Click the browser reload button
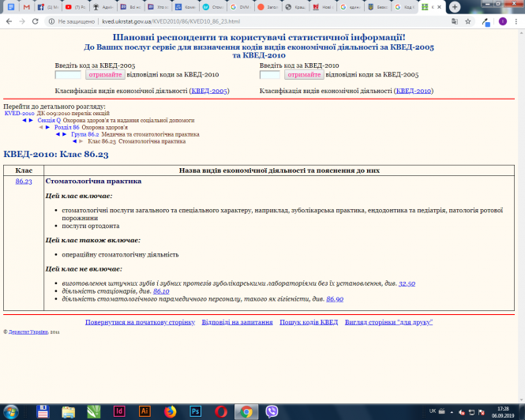This screenshot has height=420, width=525. click(x=36, y=21)
